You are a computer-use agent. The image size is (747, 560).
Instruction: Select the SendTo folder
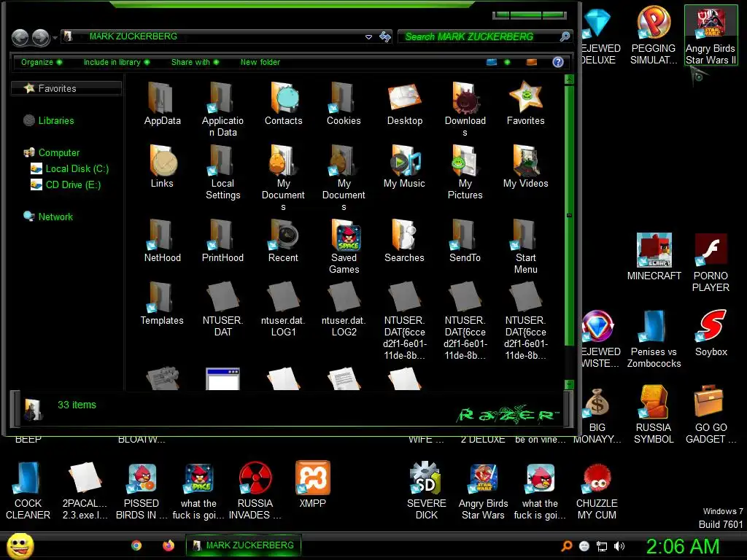(x=465, y=241)
